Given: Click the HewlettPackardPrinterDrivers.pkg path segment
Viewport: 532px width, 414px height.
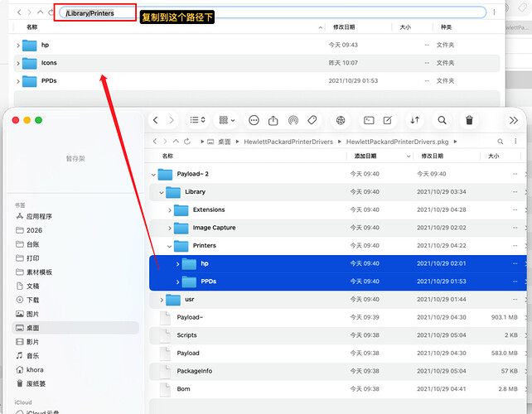Looking at the screenshot, I should (397, 142).
